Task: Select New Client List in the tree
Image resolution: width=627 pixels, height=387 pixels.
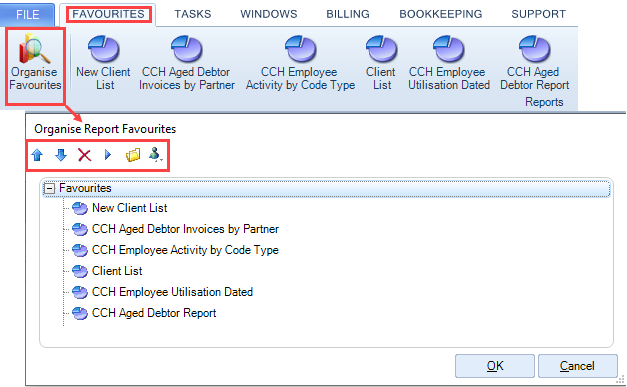Action: pos(130,208)
